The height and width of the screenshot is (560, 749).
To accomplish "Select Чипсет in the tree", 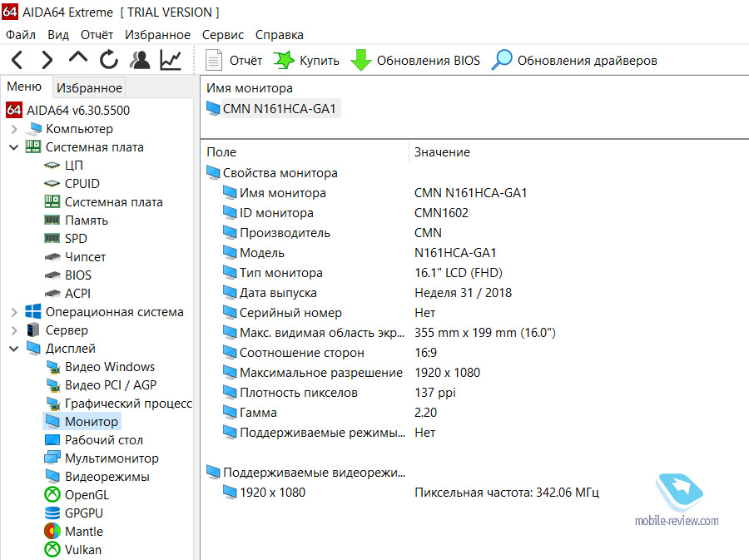I will [x=75, y=257].
